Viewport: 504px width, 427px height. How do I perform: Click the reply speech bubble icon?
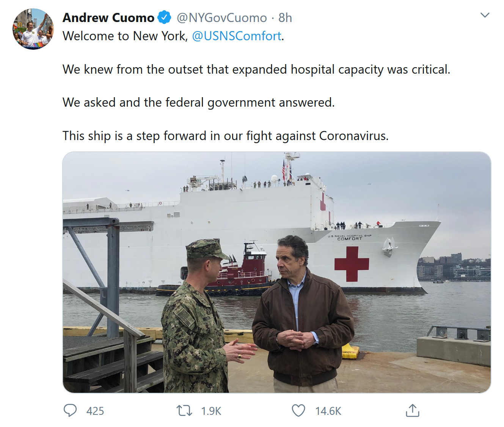(70, 411)
